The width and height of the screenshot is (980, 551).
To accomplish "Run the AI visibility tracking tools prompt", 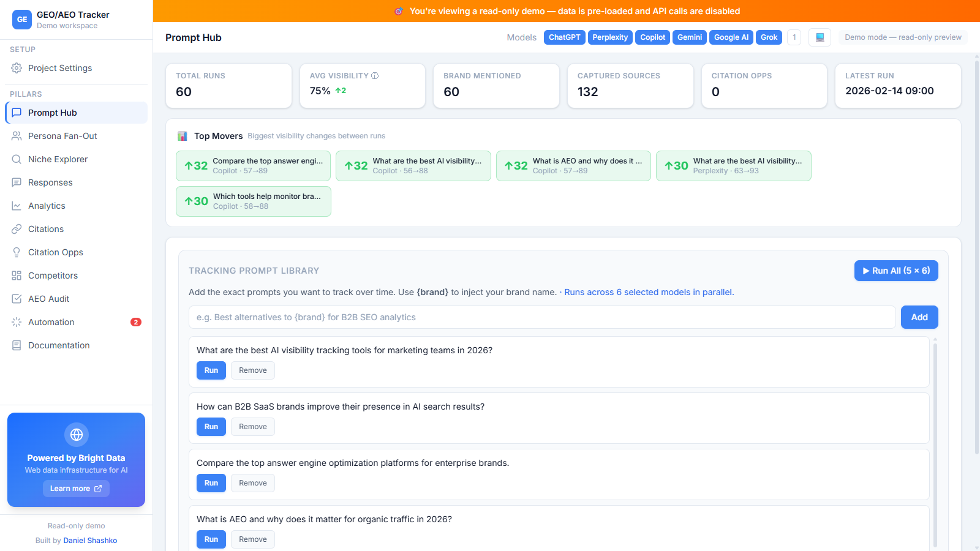I will pos(211,370).
